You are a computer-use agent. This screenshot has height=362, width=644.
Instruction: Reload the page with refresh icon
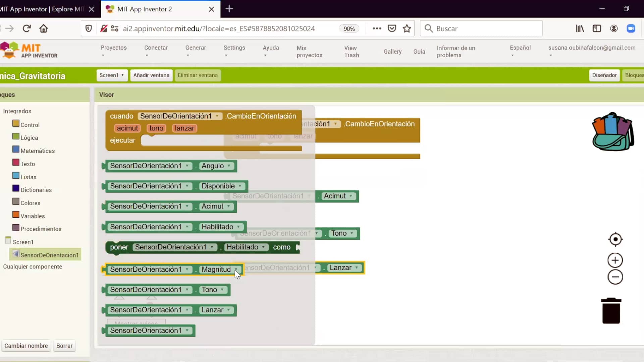click(x=27, y=28)
